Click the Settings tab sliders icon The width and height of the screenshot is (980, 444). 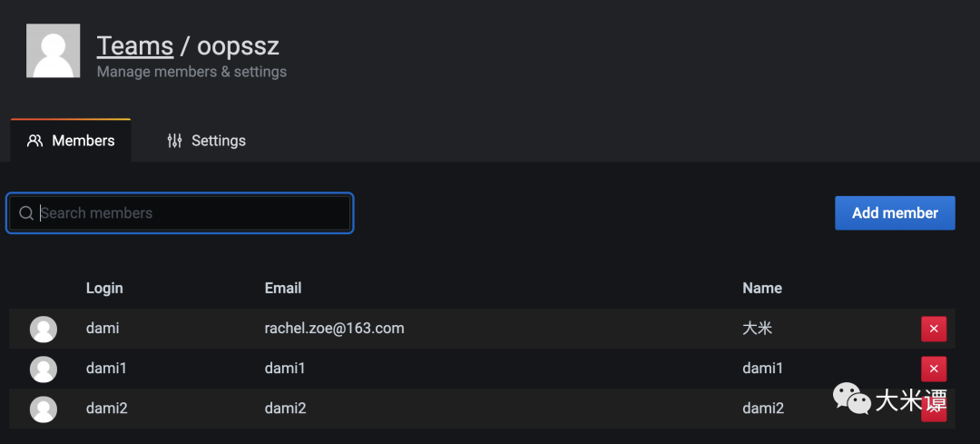pyautogui.click(x=175, y=141)
